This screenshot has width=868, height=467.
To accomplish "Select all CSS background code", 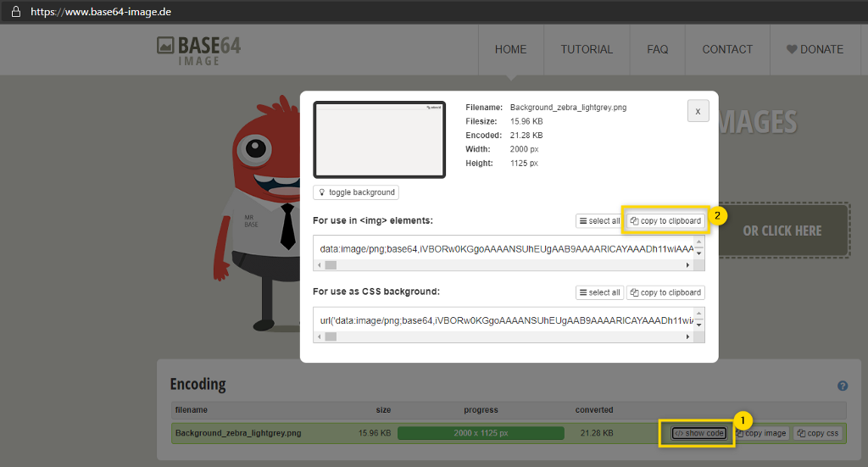I will (598, 292).
